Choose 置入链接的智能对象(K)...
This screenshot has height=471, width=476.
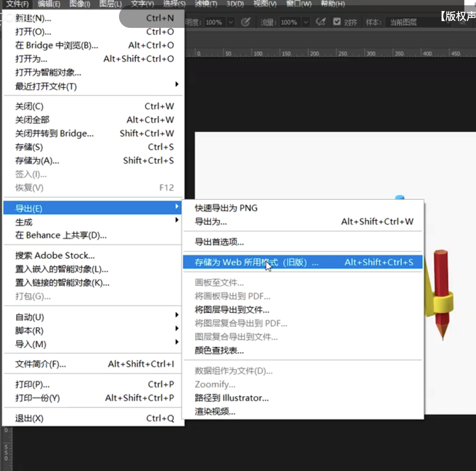pos(92,283)
